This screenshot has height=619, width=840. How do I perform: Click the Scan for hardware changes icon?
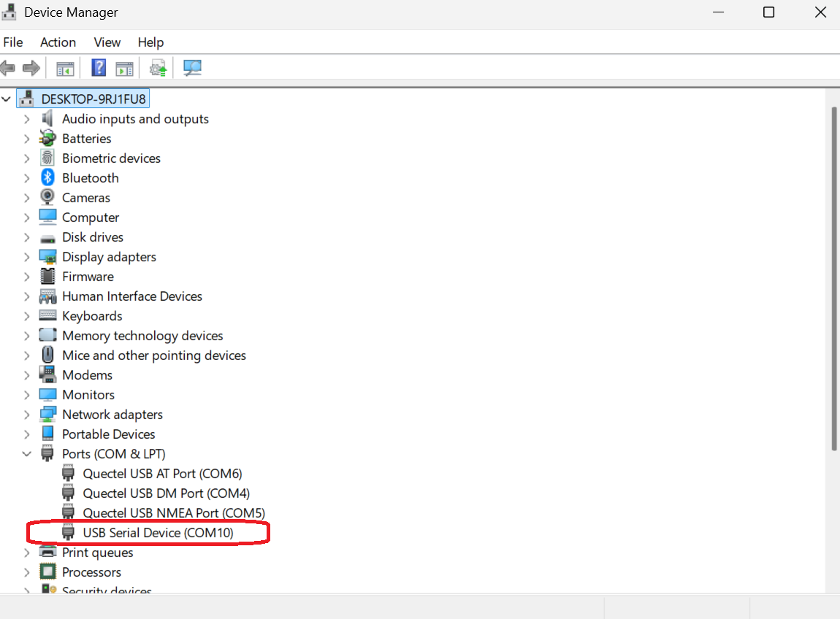click(192, 69)
